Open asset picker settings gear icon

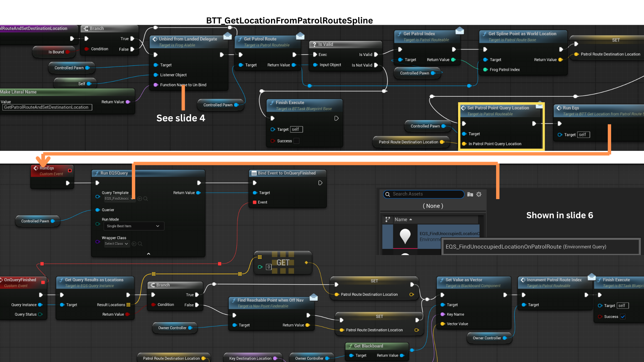(479, 194)
